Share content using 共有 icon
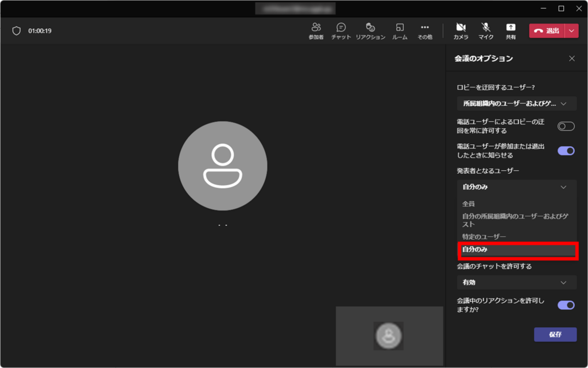588x368 pixels. [510, 31]
